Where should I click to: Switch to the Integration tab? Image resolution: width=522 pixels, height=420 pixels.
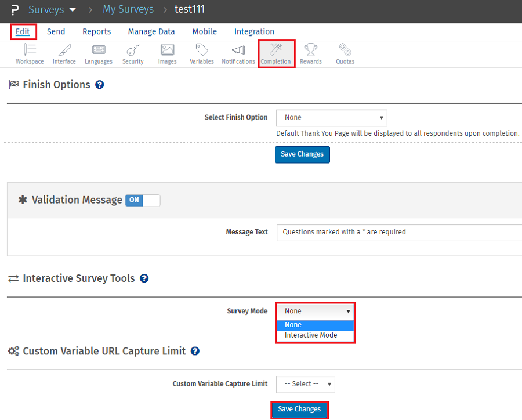(x=255, y=32)
